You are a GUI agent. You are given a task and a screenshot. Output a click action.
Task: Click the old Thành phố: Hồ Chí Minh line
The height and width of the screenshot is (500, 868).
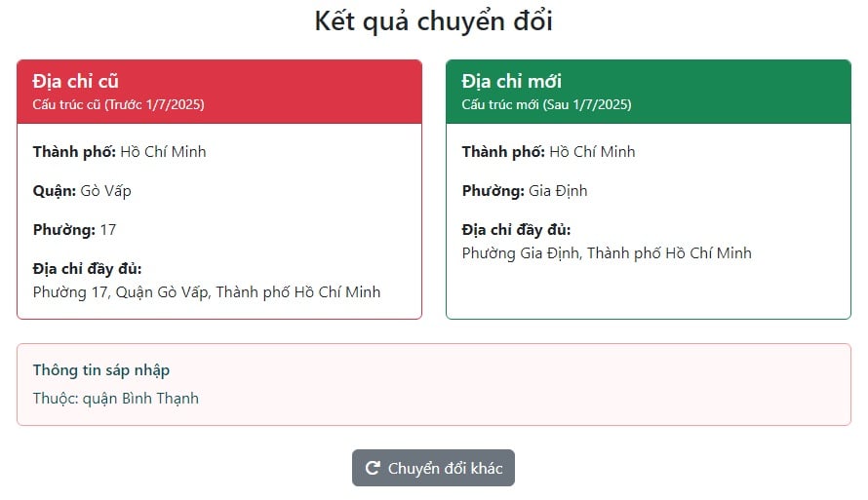(x=120, y=151)
